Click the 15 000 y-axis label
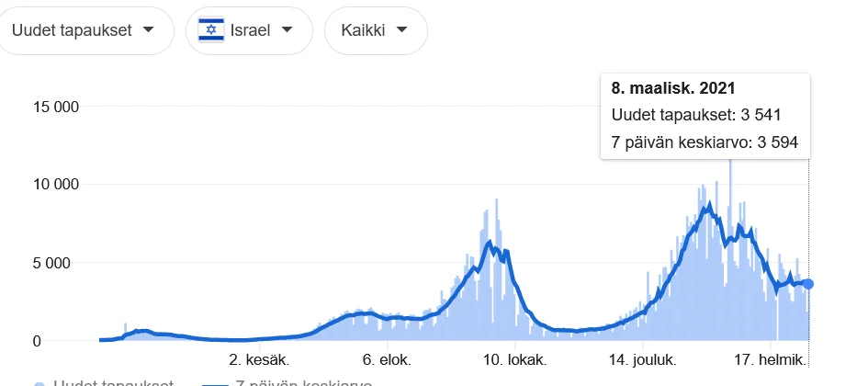The height and width of the screenshot is (386, 868). click(x=55, y=107)
